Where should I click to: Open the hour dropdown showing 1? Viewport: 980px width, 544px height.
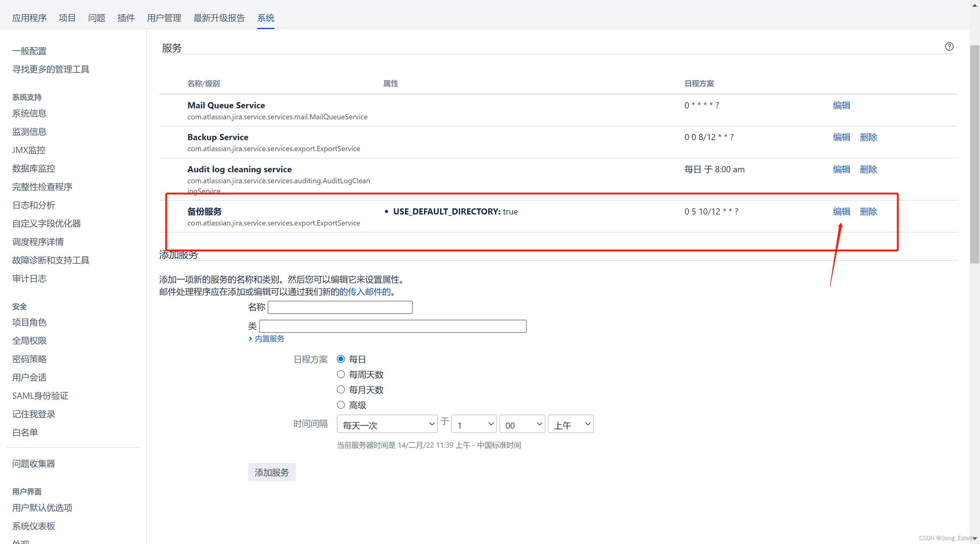click(474, 424)
